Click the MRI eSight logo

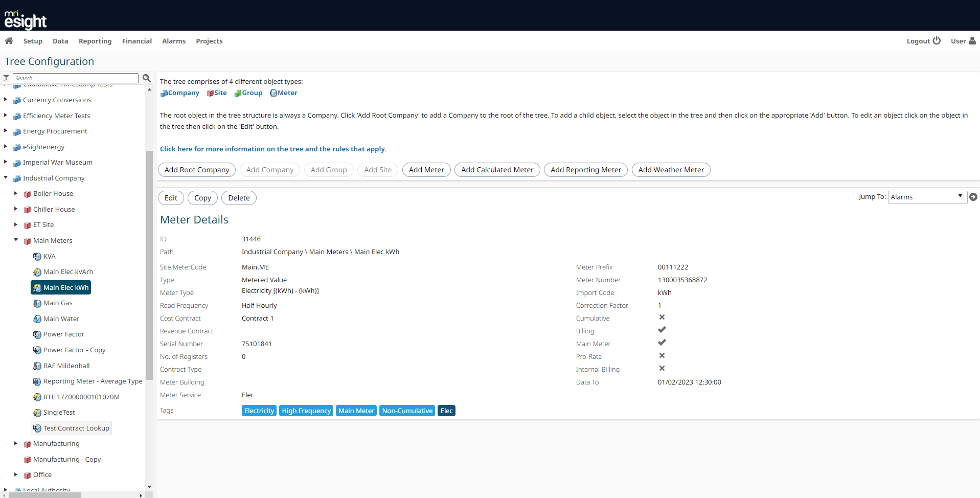(25, 19)
